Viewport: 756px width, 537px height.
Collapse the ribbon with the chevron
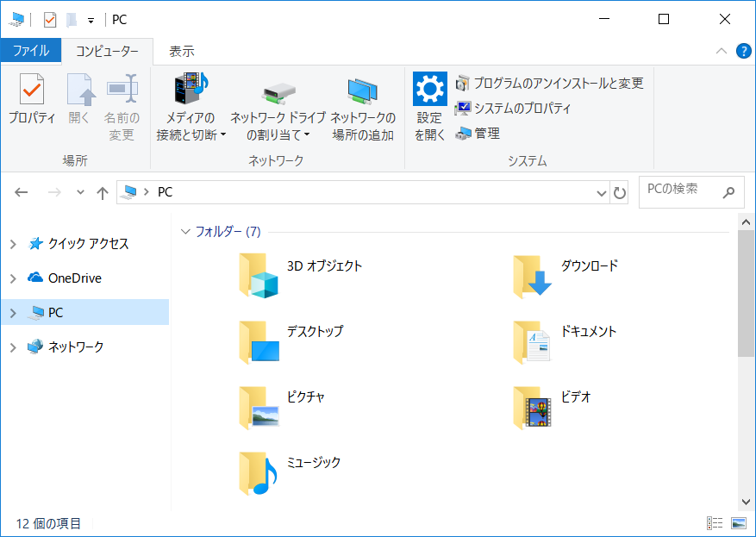[722, 51]
